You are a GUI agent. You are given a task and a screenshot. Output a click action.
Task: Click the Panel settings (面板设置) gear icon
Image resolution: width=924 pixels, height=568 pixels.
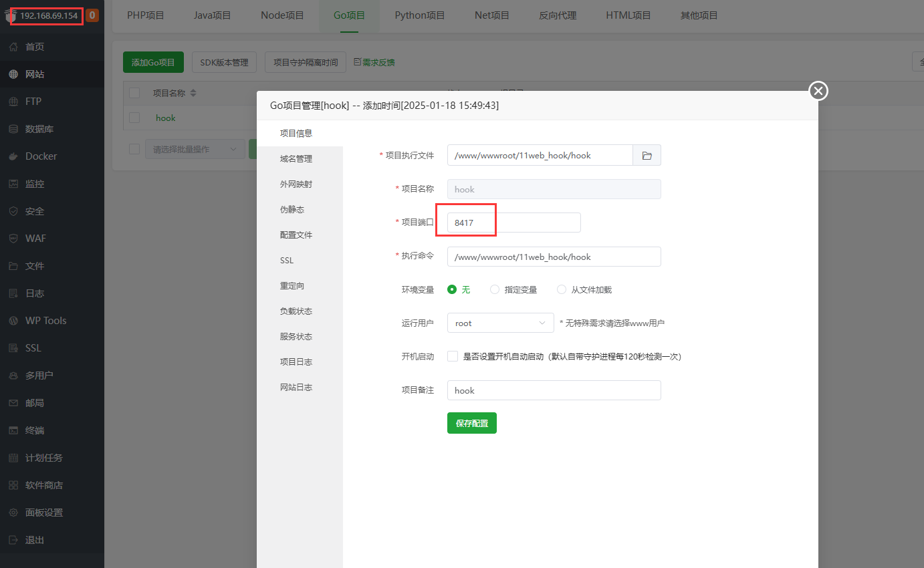(13, 513)
